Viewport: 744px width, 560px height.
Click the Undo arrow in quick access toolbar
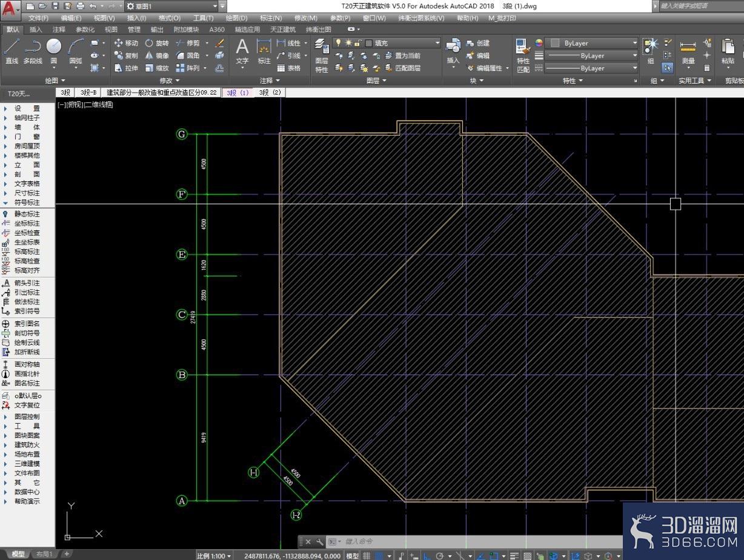pyautogui.click(x=93, y=6)
